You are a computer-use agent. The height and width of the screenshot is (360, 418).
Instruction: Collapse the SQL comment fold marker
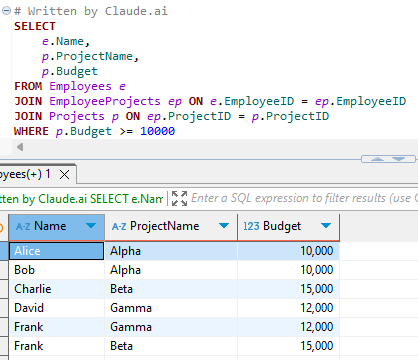(6, 11)
